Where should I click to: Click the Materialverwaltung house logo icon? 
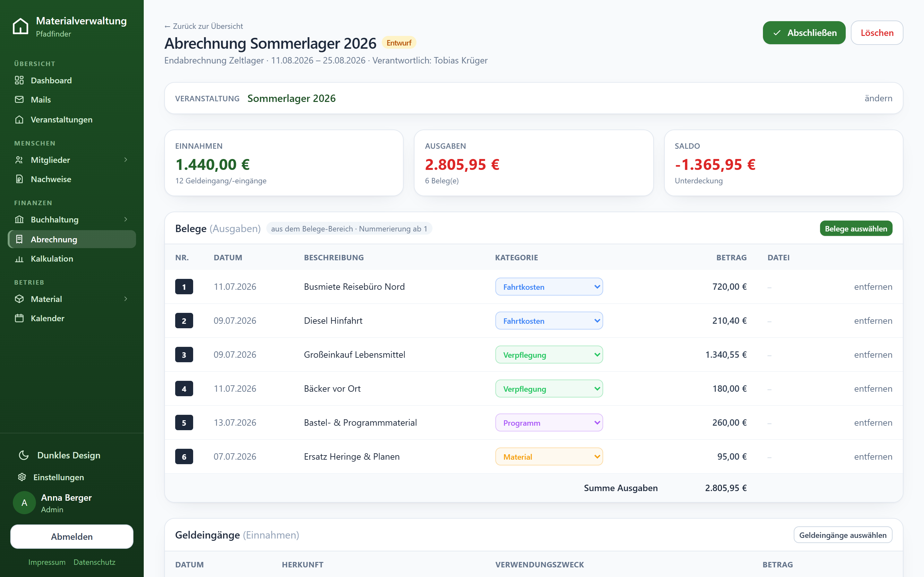pos(21,26)
